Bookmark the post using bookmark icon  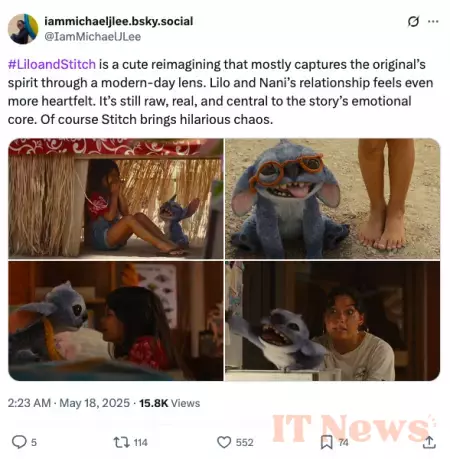pyautogui.click(x=326, y=442)
